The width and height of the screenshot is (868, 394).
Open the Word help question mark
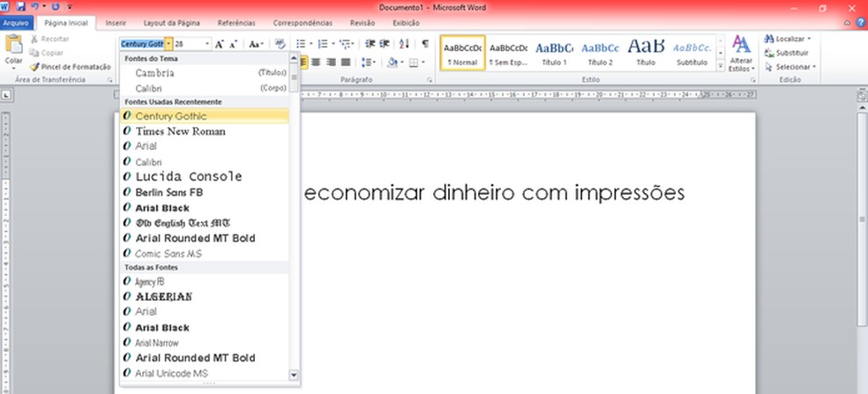[x=861, y=23]
